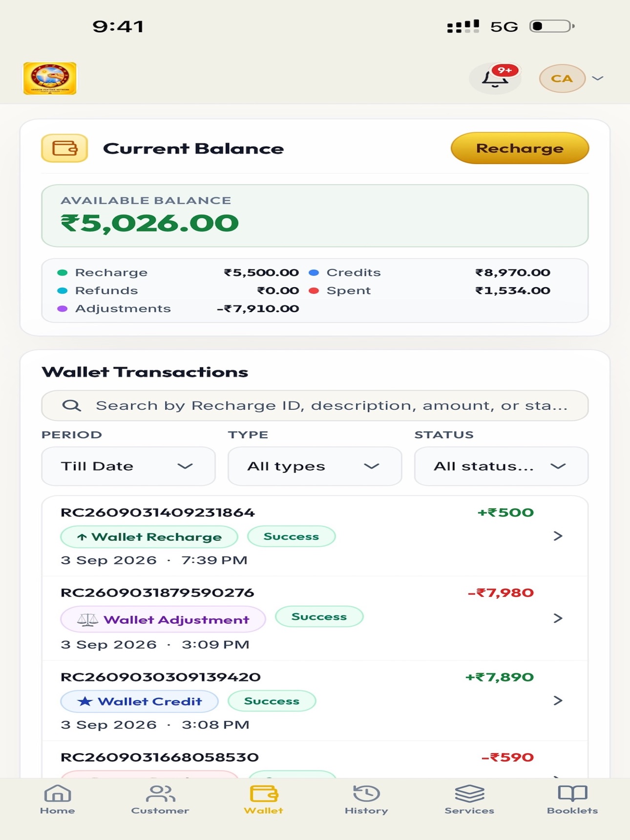Open the Services tab
630x840 pixels.
(x=469, y=800)
